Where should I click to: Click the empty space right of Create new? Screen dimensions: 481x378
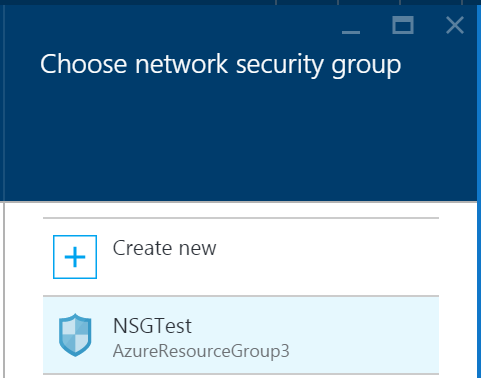[x=327, y=257]
